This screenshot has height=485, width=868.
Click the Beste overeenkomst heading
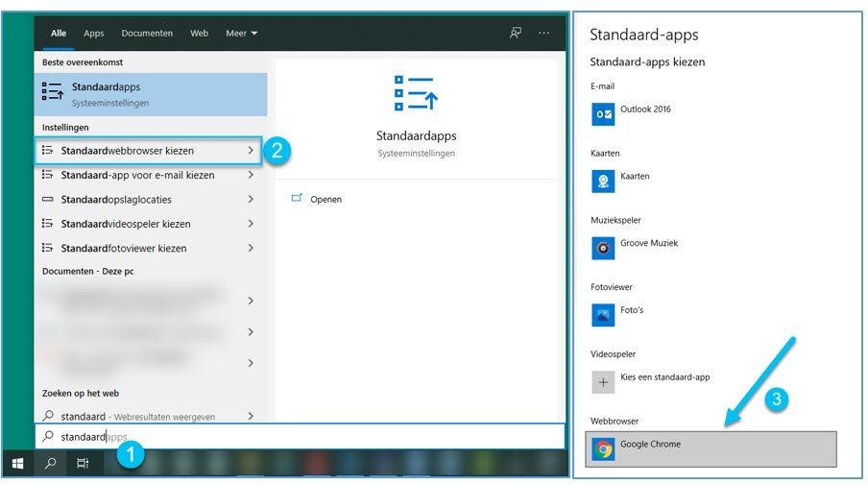pyautogui.click(x=83, y=62)
